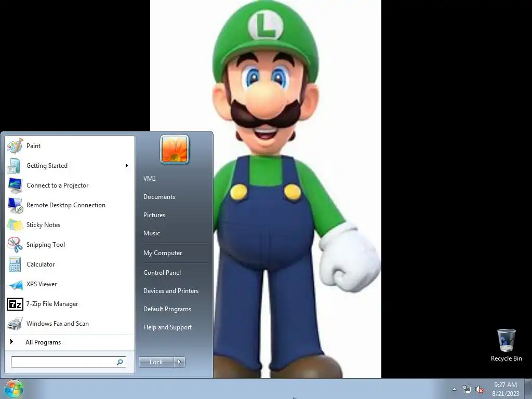Click the taskbar clock showing 9:27 AM
The image size is (532, 399).
coord(505,385)
